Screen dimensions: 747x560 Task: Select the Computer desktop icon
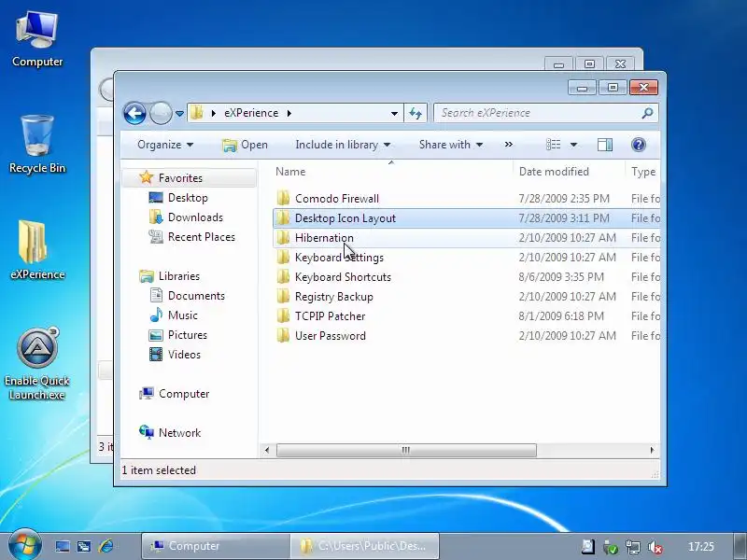point(37,40)
